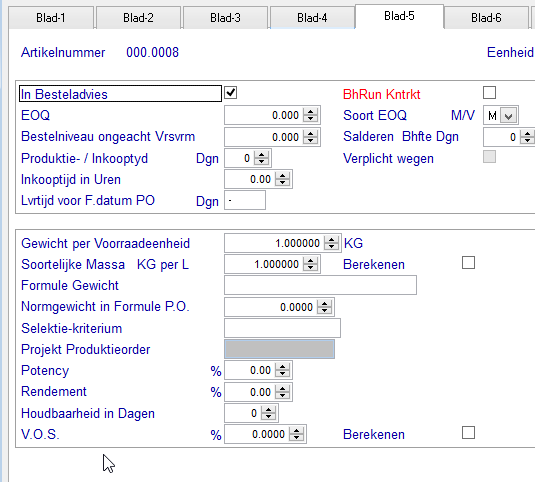Increase Potency percentage spinner
The height and width of the screenshot is (482, 535).
pos(282,367)
